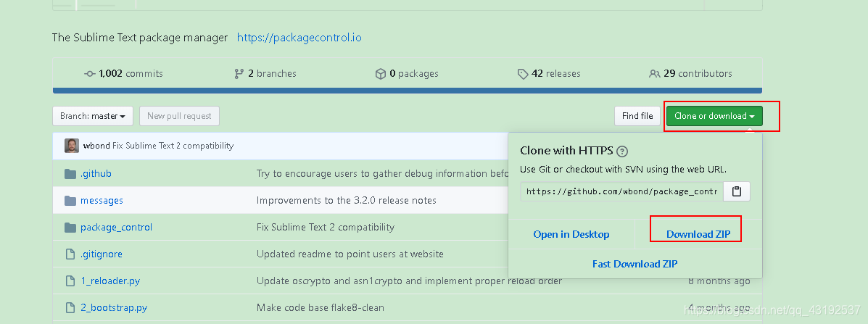Viewport: 868px width, 324px height.
Task: Click the packages cube icon
Action: click(x=380, y=73)
